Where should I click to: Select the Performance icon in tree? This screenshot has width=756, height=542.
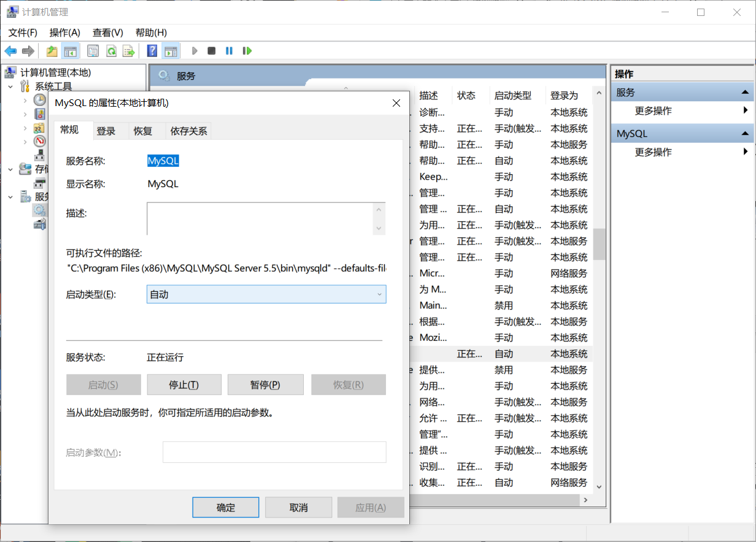point(40,141)
